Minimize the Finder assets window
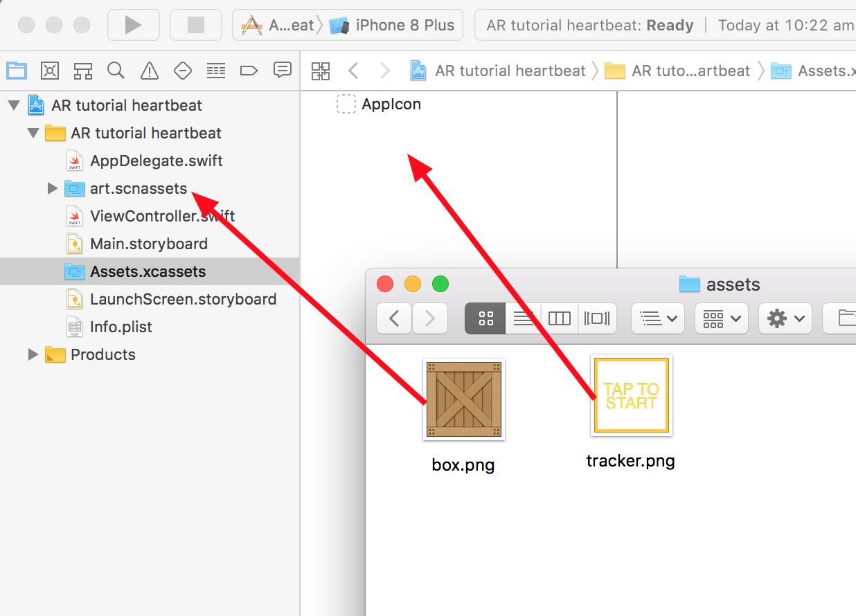The height and width of the screenshot is (616, 856). (412, 284)
